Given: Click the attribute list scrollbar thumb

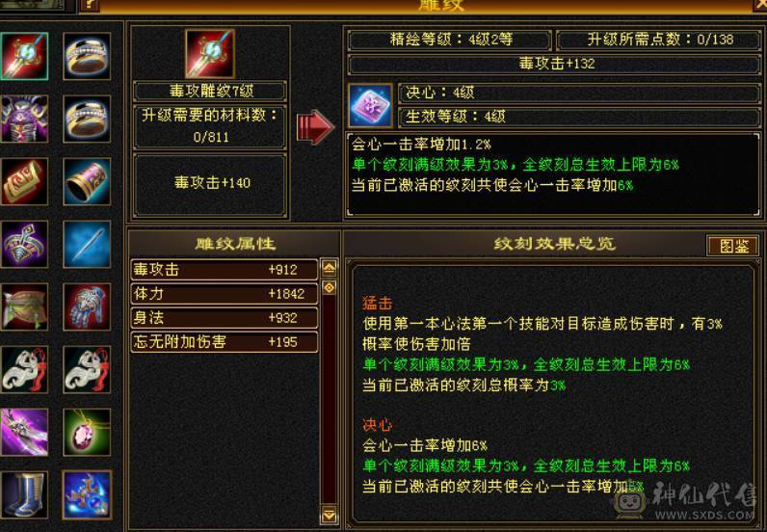Looking at the screenshot, I should 330,287.
